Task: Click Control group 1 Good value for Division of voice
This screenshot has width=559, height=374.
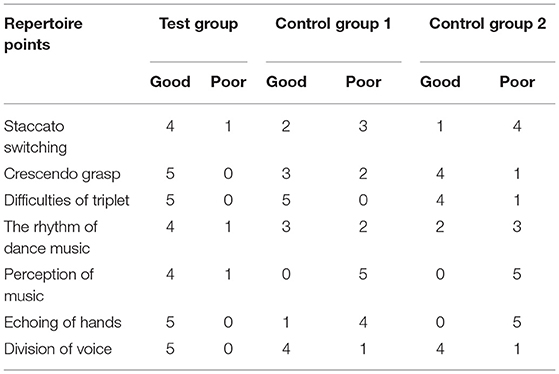Action: (x=286, y=349)
